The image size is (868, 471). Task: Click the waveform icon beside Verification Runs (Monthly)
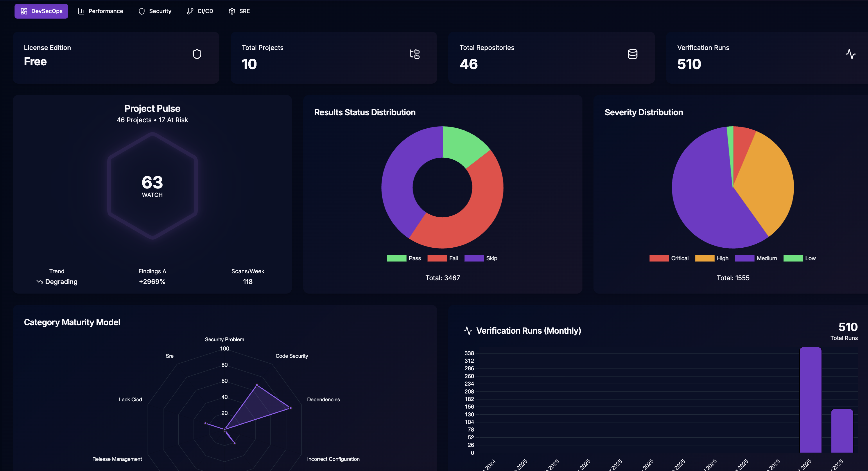click(468, 330)
